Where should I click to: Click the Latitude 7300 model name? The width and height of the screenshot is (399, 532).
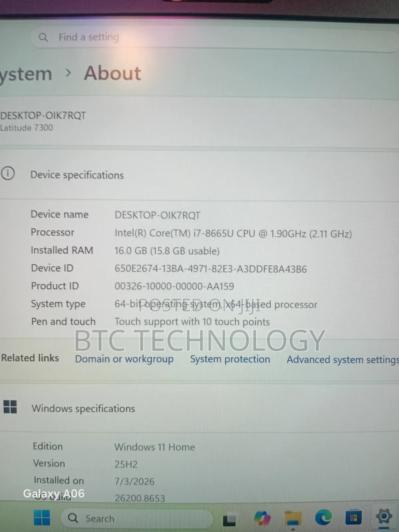click(27, 128)
